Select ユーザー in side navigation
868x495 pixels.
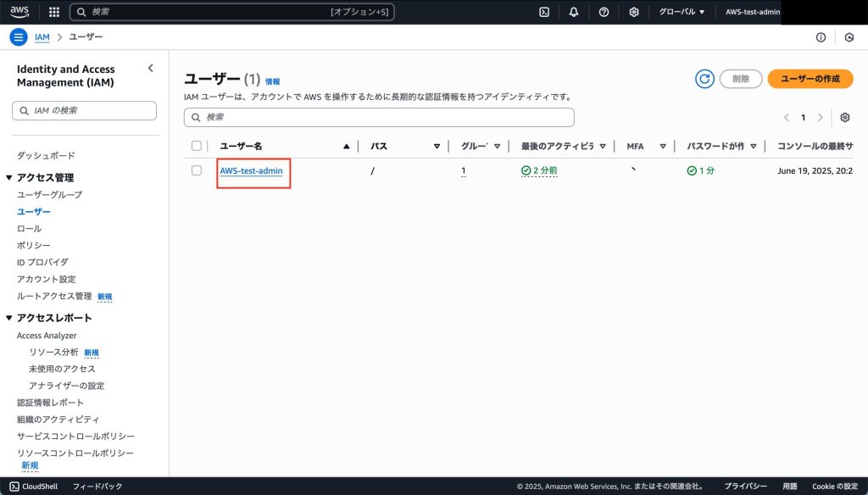pos(34,212)
